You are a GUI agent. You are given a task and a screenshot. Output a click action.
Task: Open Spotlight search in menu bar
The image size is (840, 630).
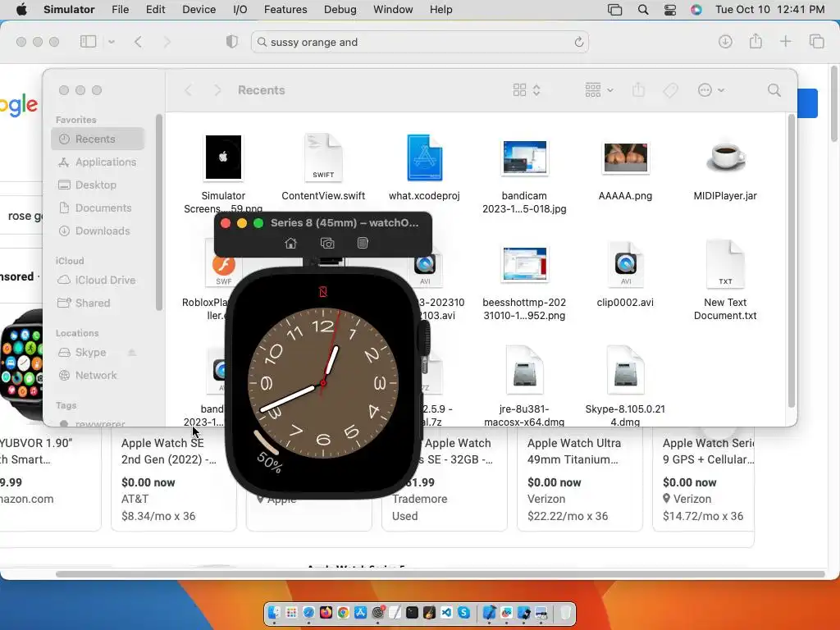coord(643,10)
